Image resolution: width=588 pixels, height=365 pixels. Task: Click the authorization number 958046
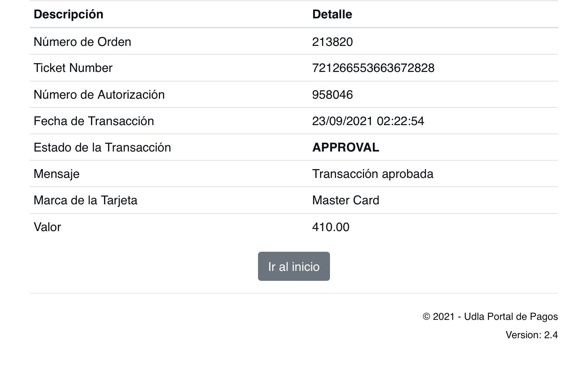pos(332,95)
